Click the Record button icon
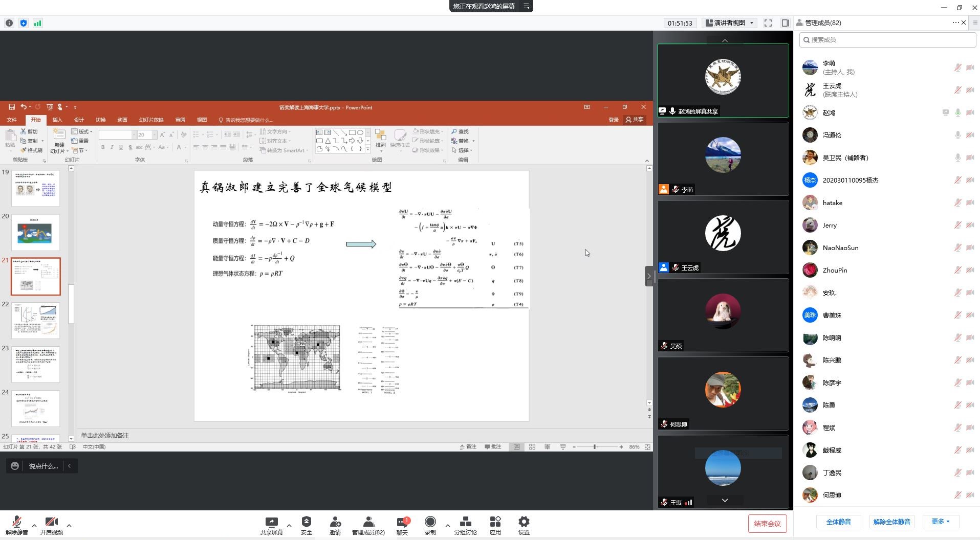980x540 pixels. [x=430, y=522]
